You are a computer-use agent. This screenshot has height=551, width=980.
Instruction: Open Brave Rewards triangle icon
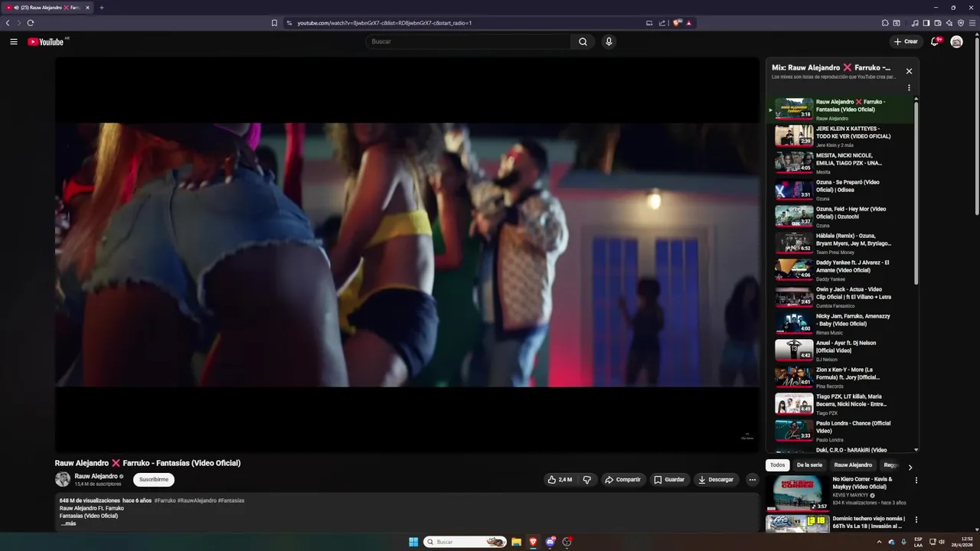coord(689,23)
